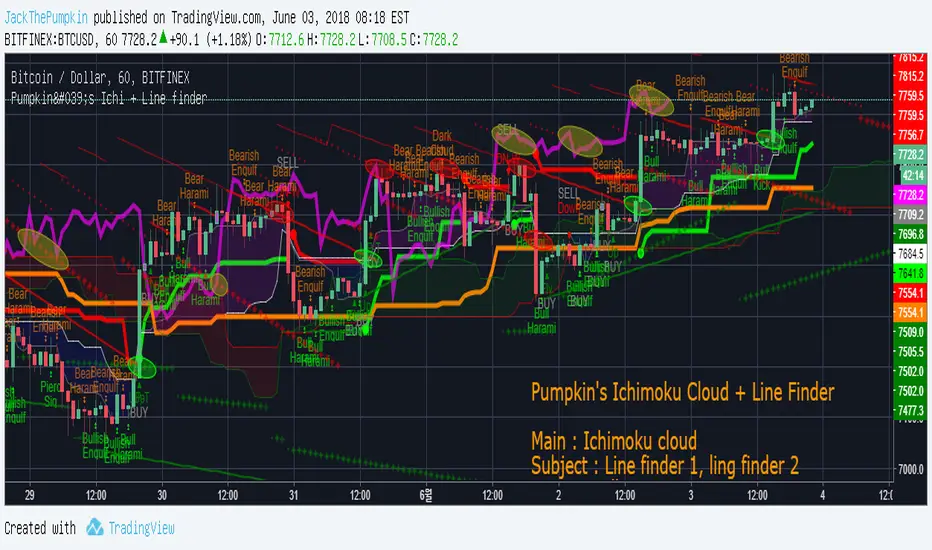Click the 30 date on the time axis
Image resolution: width=932 pixels, height=550 pixels.
coord(162,495)
